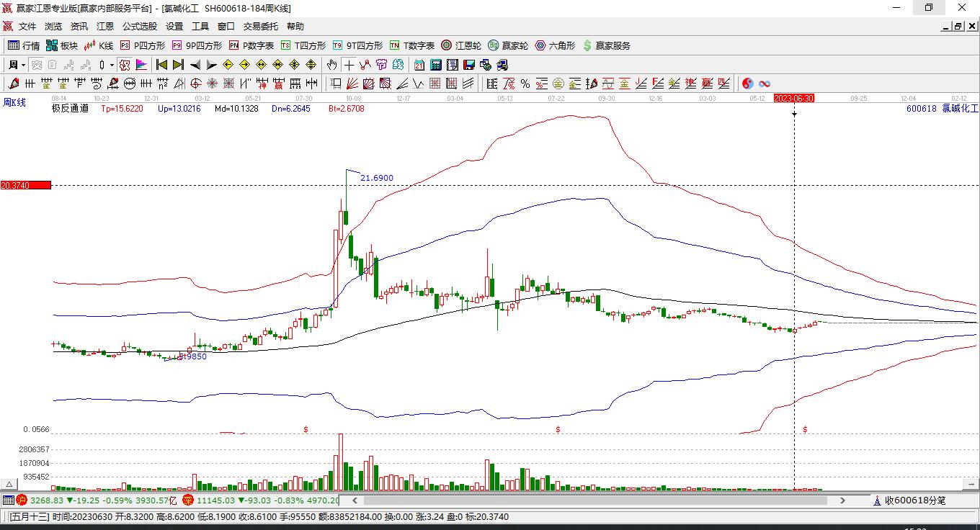Click the 沪 index icon in status bar
This screenshot has height=530, width=980.
click(22, 500)
